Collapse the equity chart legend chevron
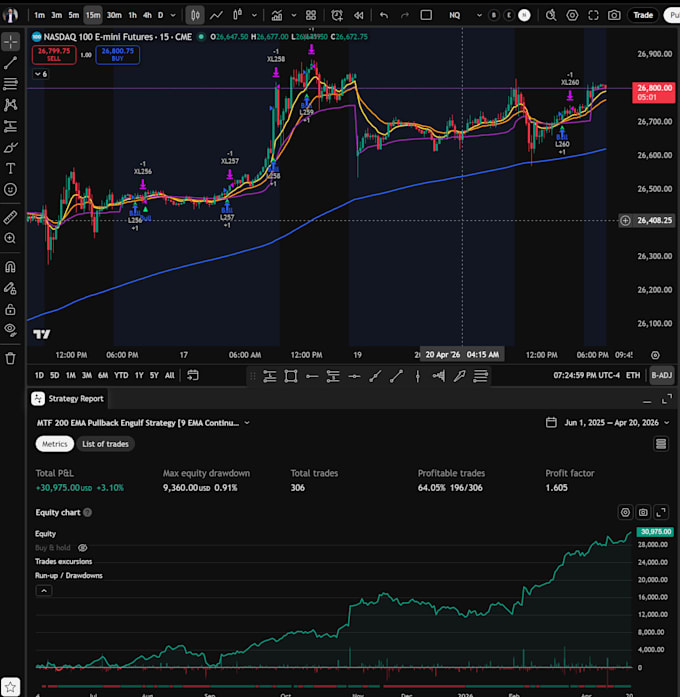Screen dimensions: 680x697 (44, 591)
